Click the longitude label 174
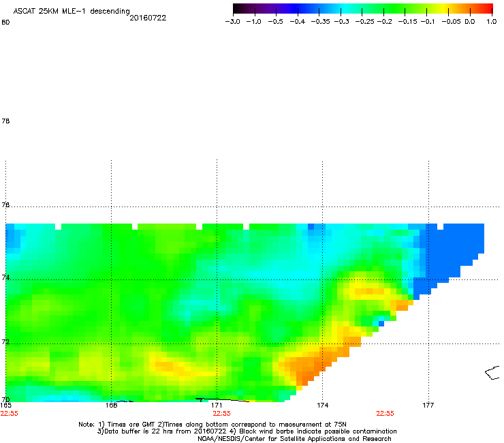 pos(322,406)
